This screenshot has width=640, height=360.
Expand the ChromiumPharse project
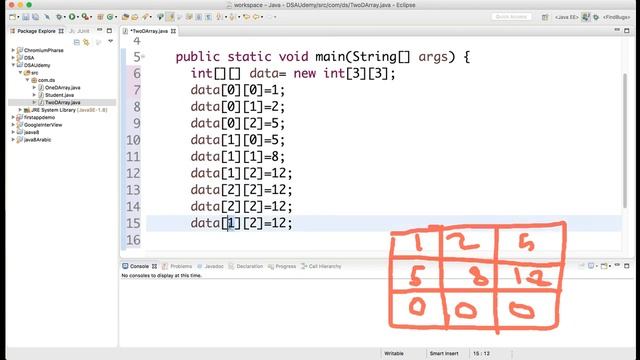click(13, 50)
